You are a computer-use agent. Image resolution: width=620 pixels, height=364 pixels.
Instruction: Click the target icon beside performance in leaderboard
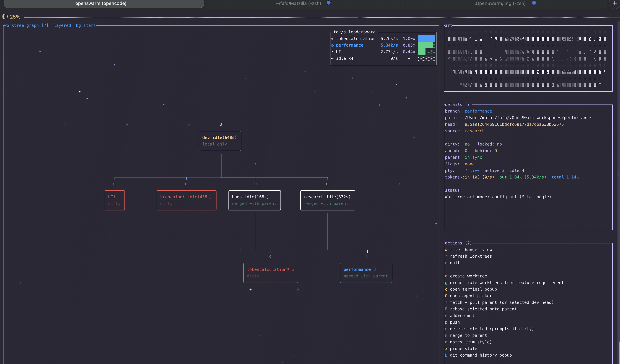coord(333,45)
